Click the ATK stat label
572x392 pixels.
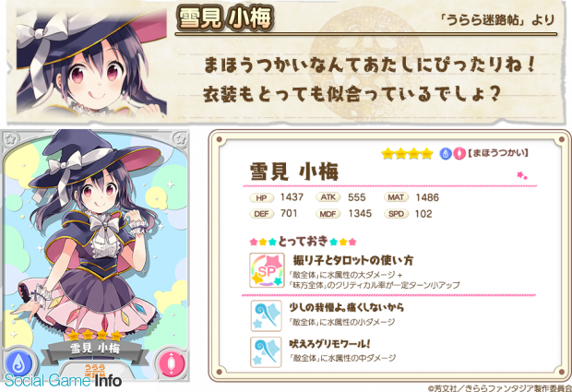328,197
